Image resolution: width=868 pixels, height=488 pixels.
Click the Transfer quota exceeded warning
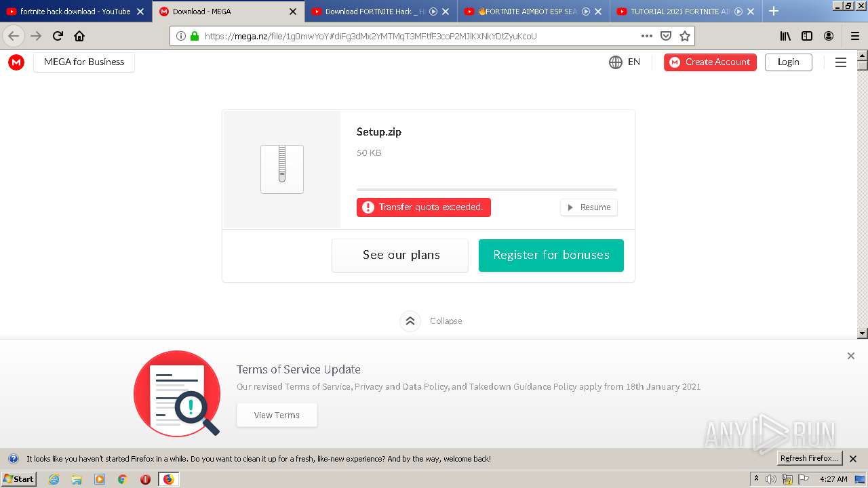point(424,207)
